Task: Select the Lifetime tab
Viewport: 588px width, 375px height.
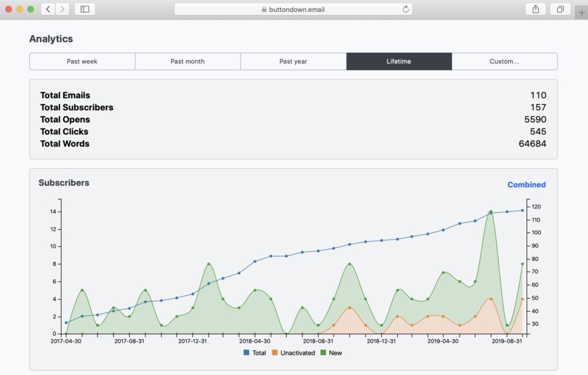Action: click(399, 61)
